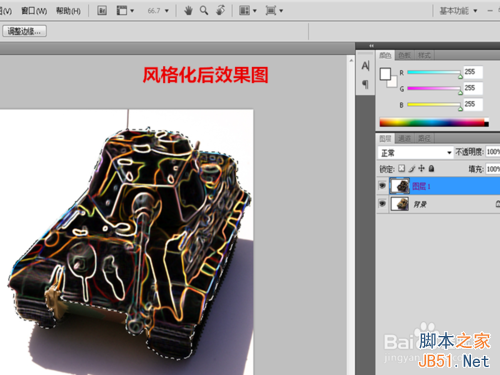
Task: Click the B color slider
Action: [434, 104]
